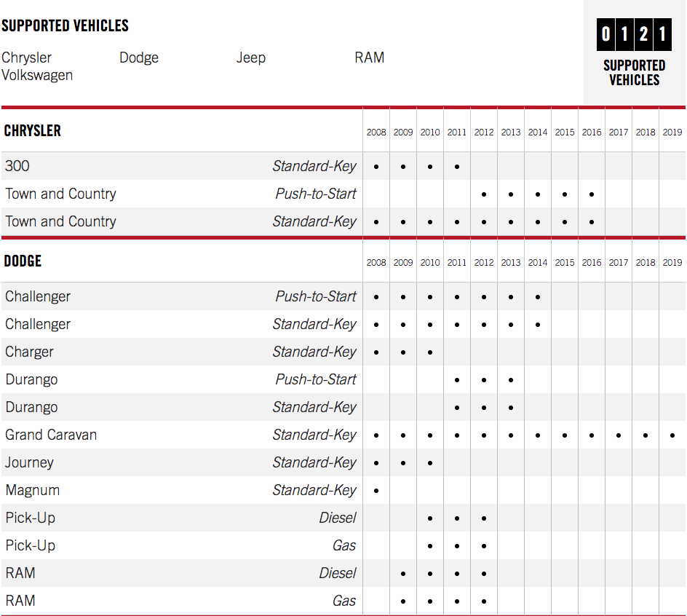Image resolution: width=687 pixels, height=616 pixels.
Task: Click the 2008 dot in Magnum row
Action: tap(376, 491)
